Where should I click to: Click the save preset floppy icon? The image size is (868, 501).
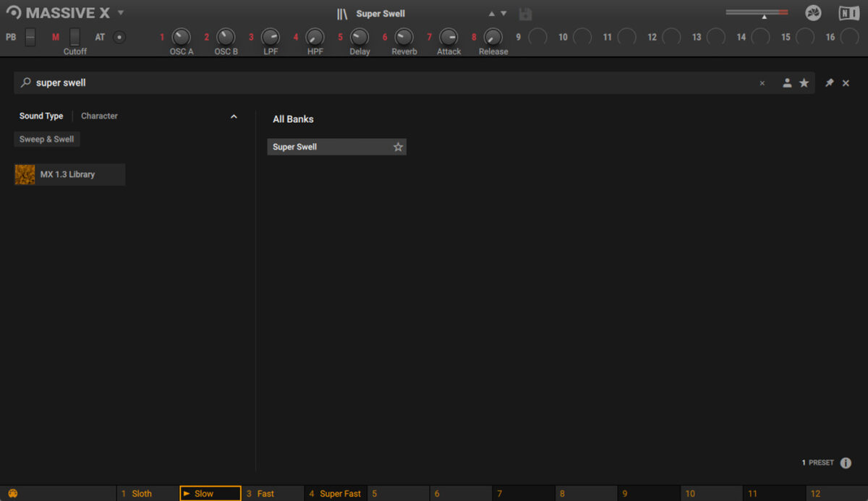[526, 14]
